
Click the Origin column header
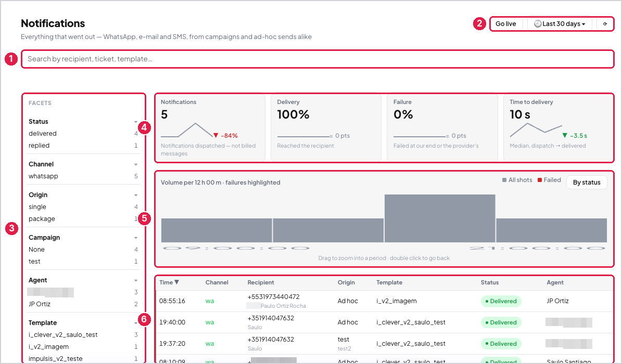coord(346,282)
